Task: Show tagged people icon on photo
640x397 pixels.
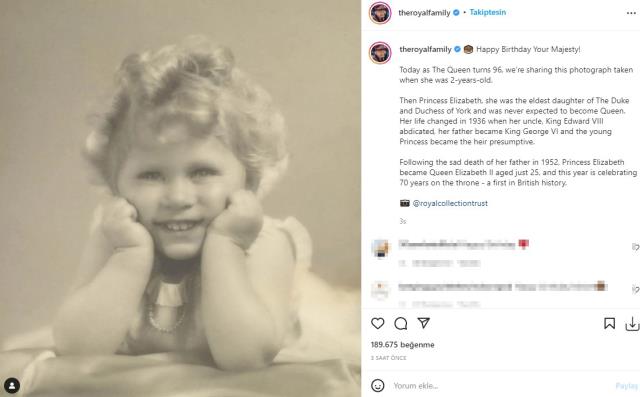Action: (x=12, y=386)
